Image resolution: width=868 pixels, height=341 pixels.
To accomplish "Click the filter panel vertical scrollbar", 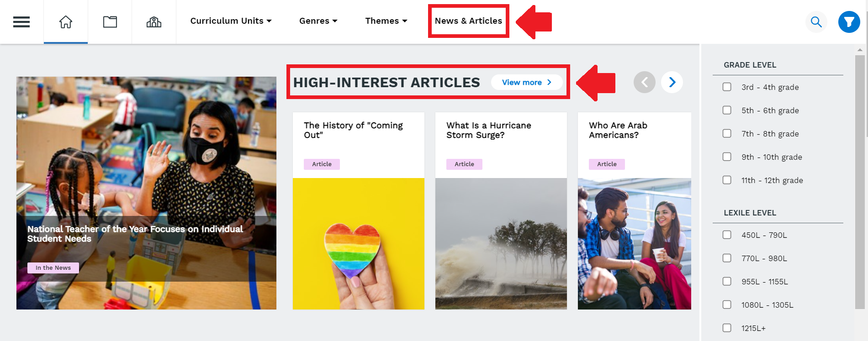I will pos(860,182).
